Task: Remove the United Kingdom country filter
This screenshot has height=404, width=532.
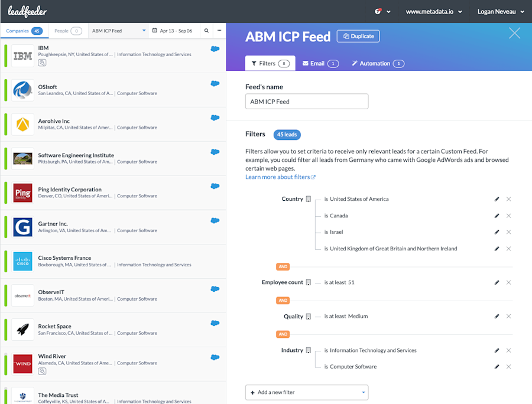Action: click(x=508, y=249)
